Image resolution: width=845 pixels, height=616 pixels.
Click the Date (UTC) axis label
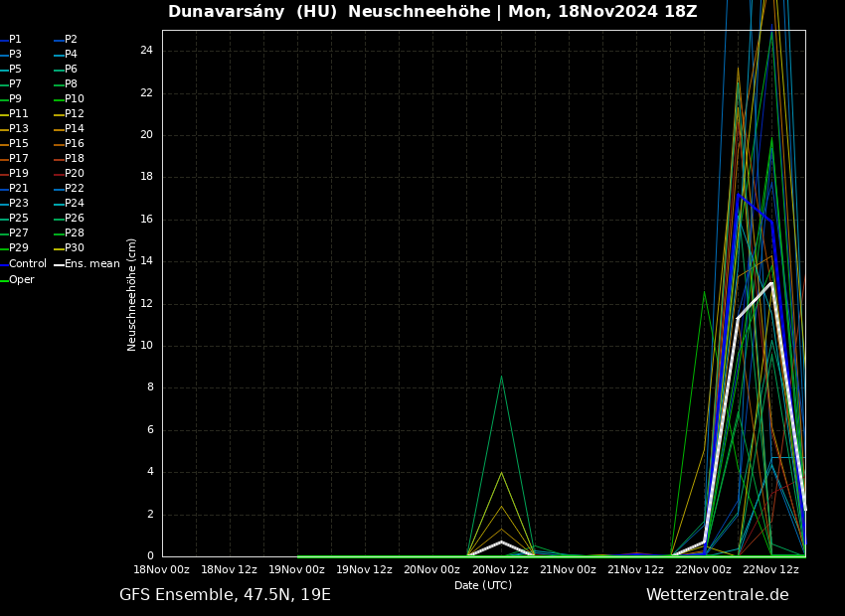click(483, 586)
